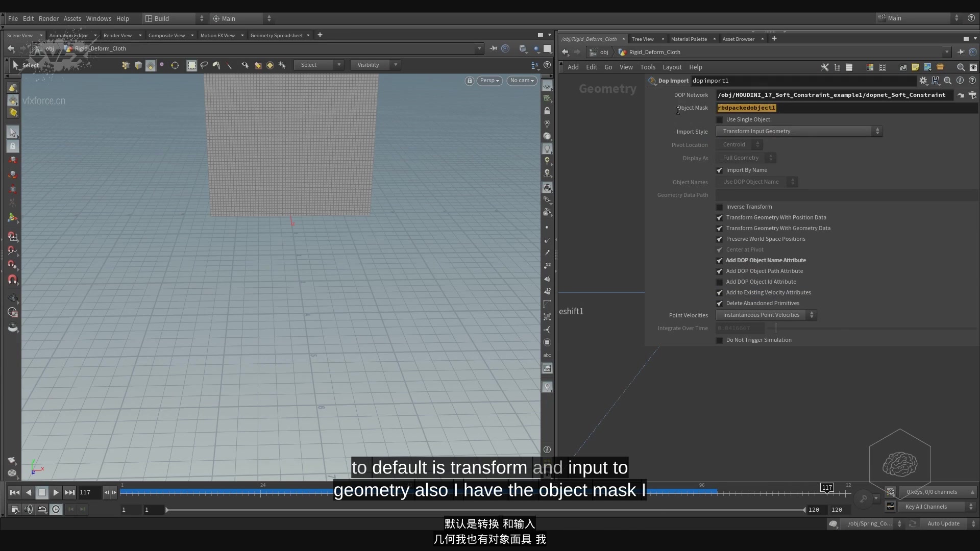
Task: Click the wrench-and-screwdriver tools icon above the network editor
Action: [x=825, y=67]
